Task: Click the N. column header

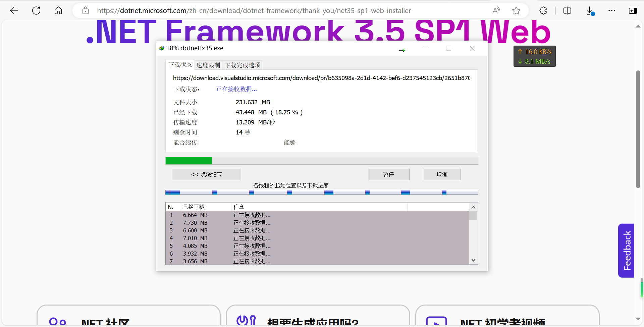Action: (x=173, y=207)
